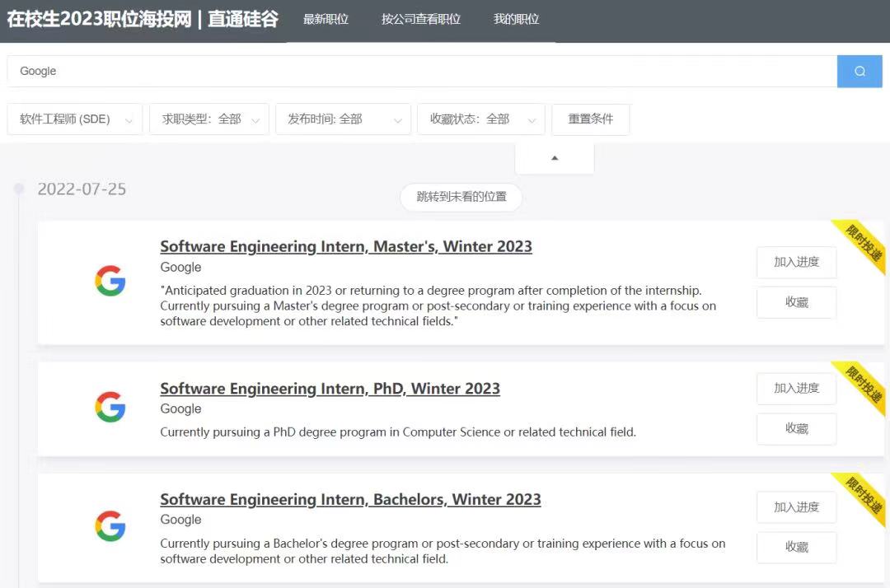Open the 我的职位 tab
Image resolution: width=890 pixels, height=588 pixels.
[x=517, y=19]
